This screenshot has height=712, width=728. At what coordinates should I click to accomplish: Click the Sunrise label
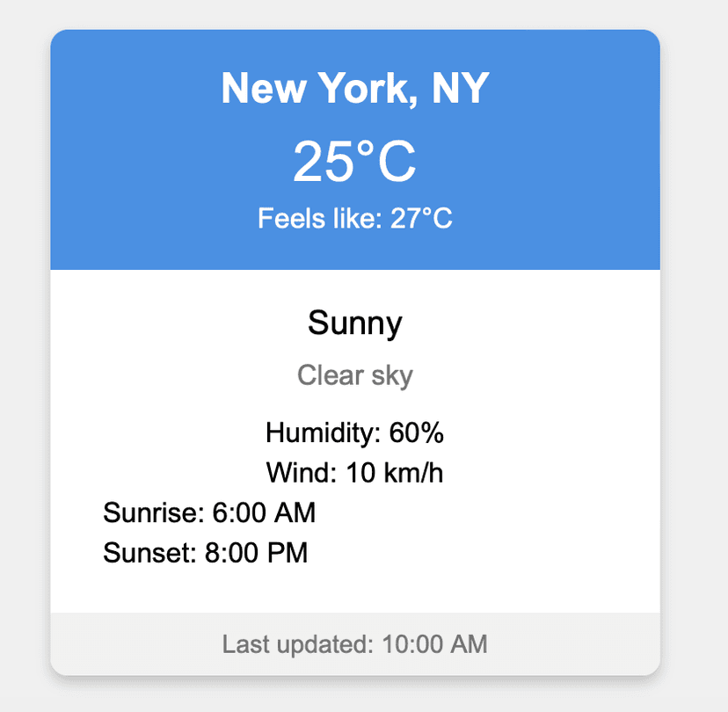point(152,512)
